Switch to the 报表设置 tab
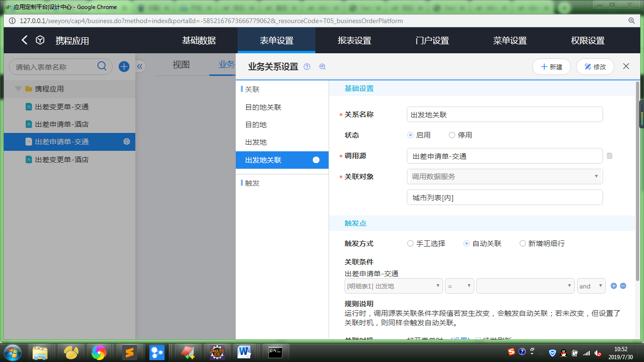Screen dimensions: 644x362 coord(355,41)
